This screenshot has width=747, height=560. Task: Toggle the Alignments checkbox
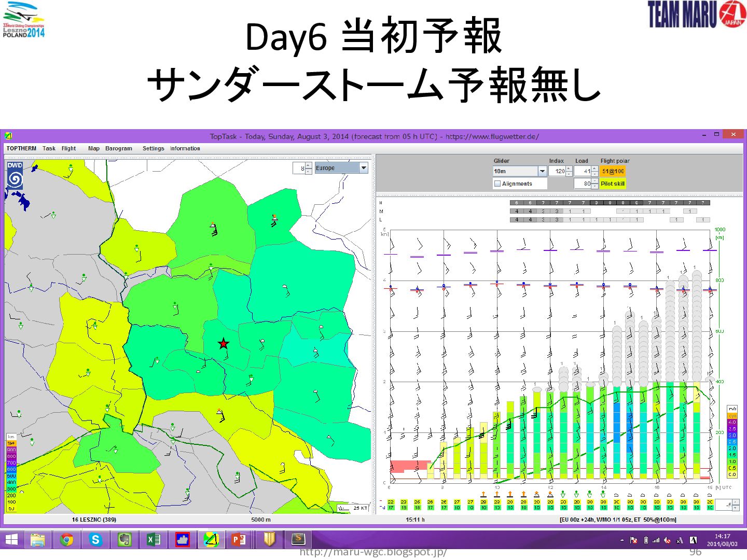(497, 184)
